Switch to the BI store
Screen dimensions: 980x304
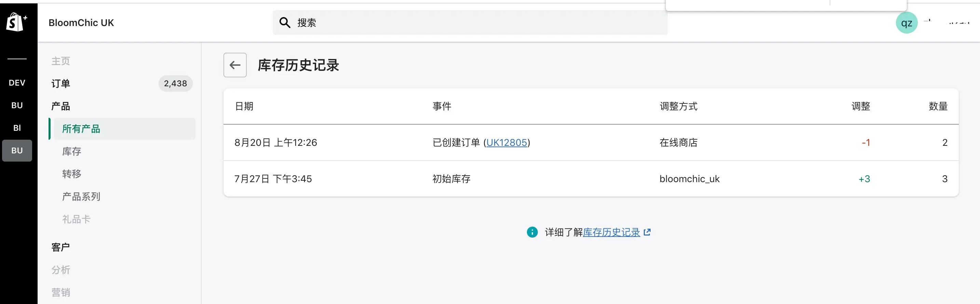coord(17,128)
